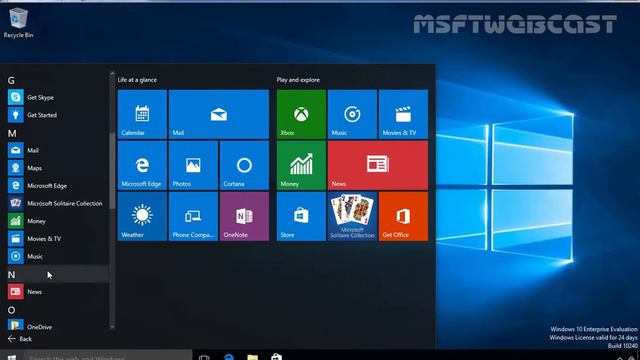The height and width of the screenshot is (360, 640).
Task: Open the Microsoft Solitaire Collection tile
Action: point(352,216)
